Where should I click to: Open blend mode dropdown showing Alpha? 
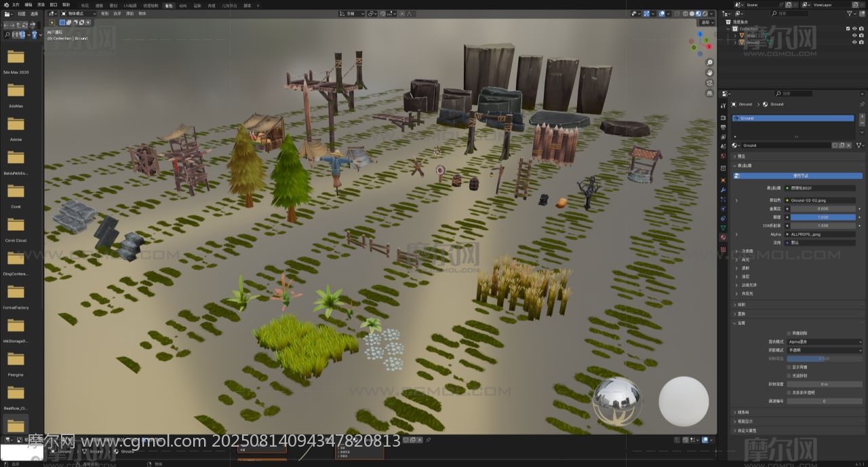pyautogui.click(x=823, y=341)
